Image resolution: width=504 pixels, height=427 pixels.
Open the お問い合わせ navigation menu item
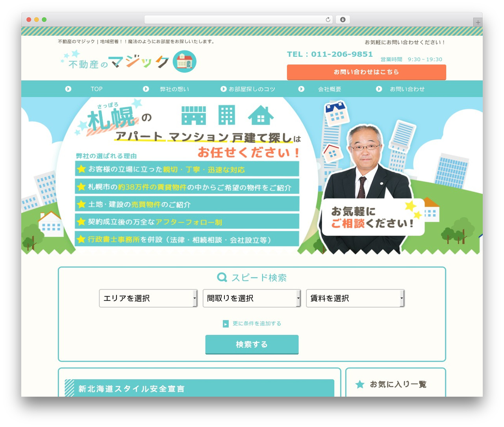click(407, 89)
